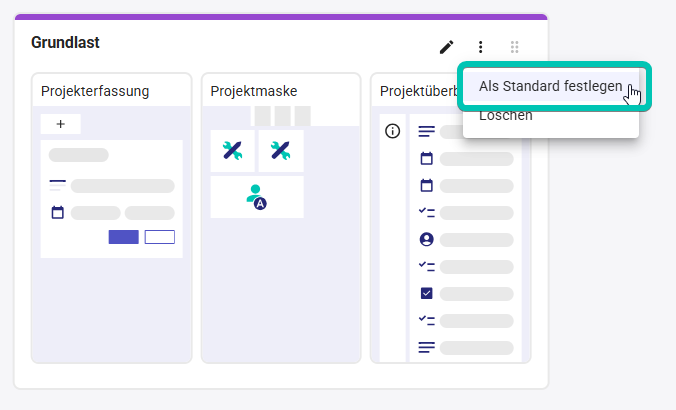Click the person with A badge icon
The width and height of the screenshot is (676, 410).
[257, 197]
